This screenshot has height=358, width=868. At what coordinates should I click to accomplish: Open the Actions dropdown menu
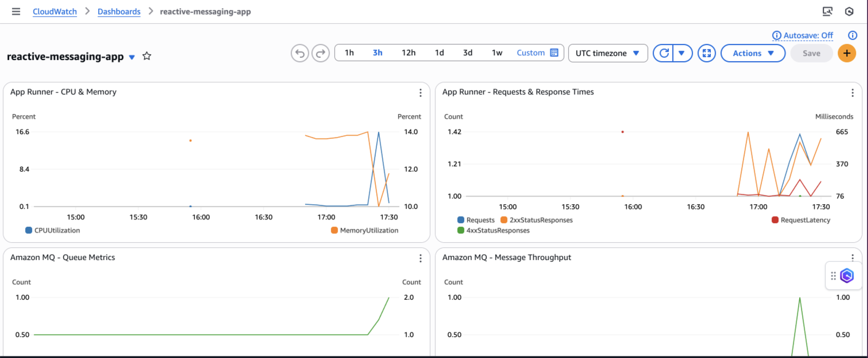coord(752,53)
